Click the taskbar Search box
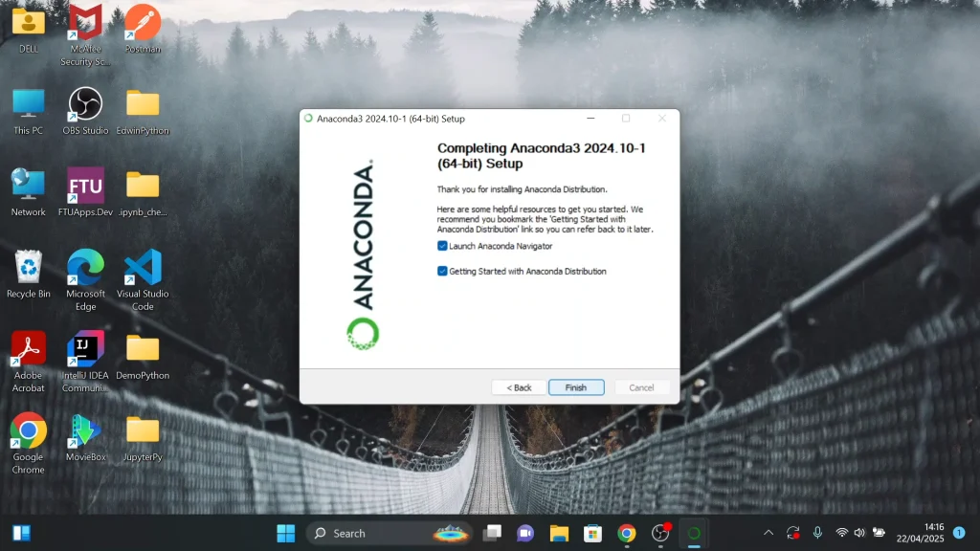Viewport: 980px width, 551px height. 389,533
